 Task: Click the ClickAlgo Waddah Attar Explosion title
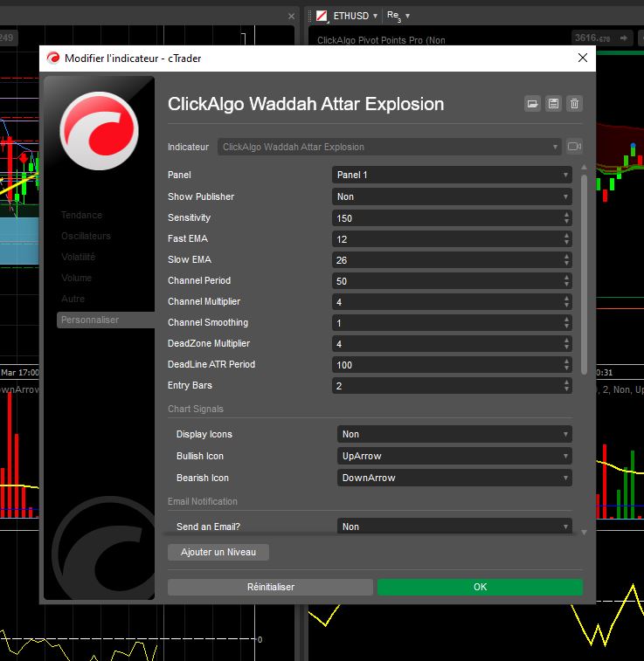point(306,104)
